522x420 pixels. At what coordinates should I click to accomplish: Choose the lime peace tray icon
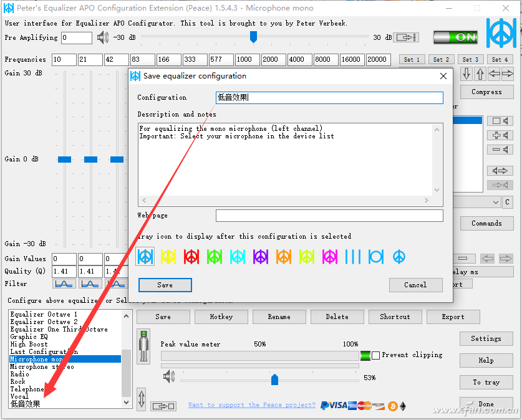(x=307, y=257)
